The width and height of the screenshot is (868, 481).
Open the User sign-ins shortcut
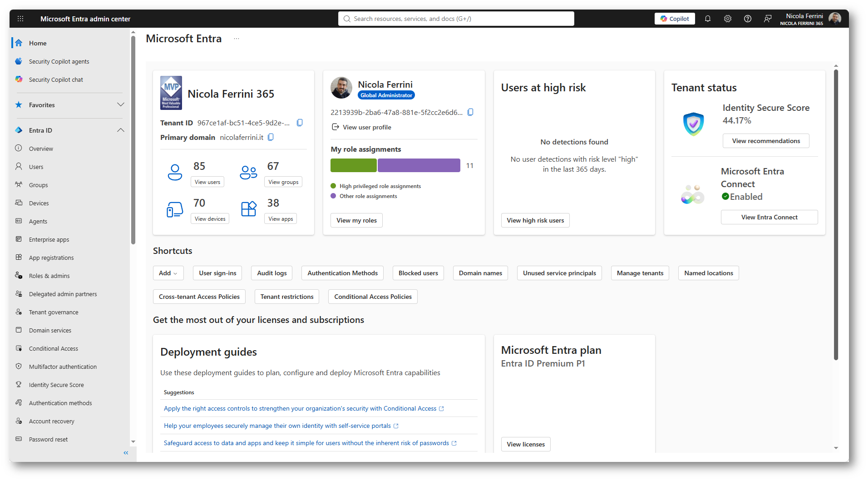pos(217,273)
